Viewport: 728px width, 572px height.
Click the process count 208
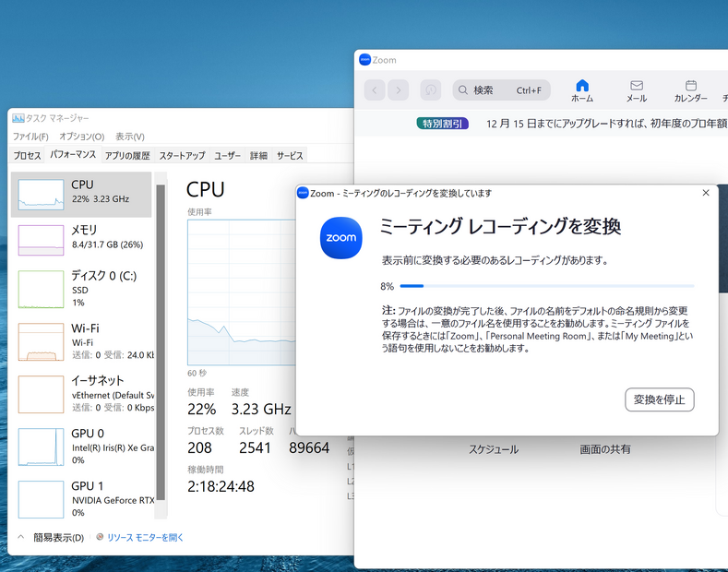199,447
